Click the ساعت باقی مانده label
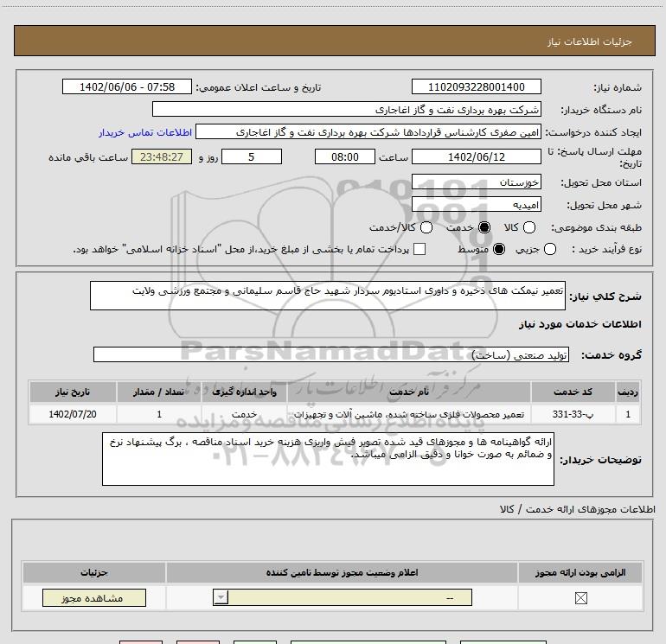 pos(88,157)
